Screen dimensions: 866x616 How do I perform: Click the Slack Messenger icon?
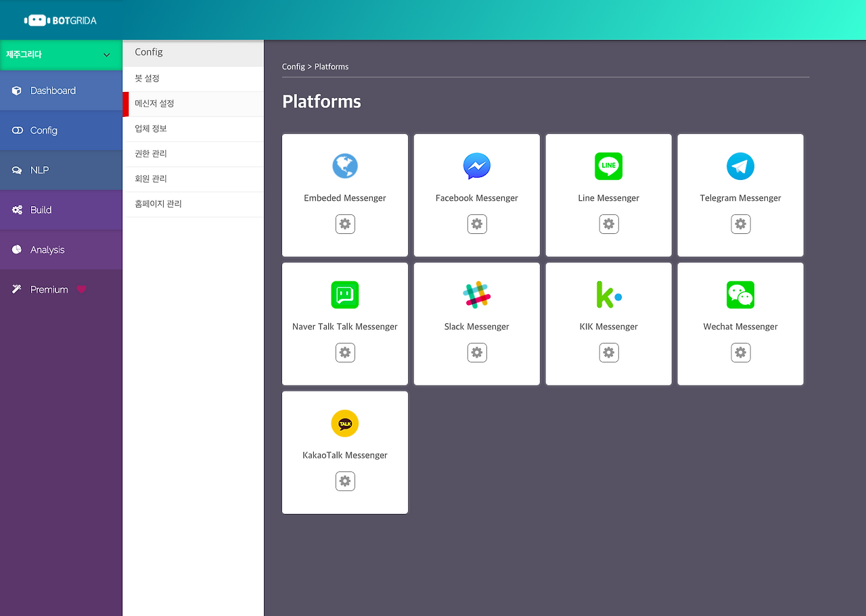pos(476,294)
